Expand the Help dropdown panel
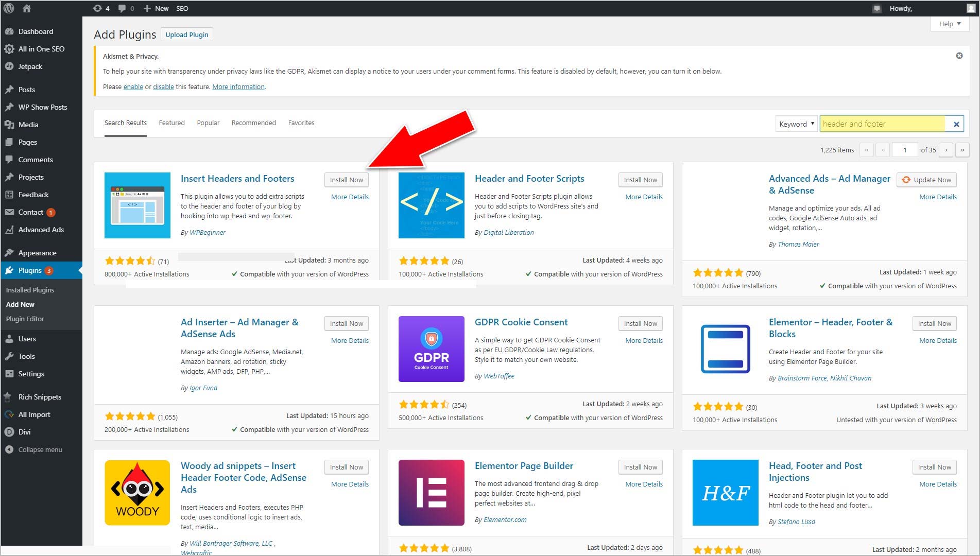980x556 pixels. (x=950, y=24)
